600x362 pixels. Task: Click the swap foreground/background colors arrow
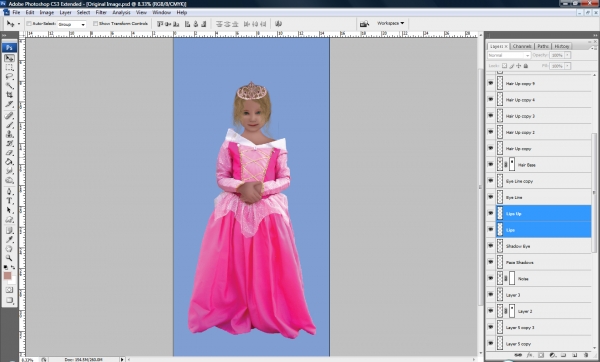click(x=13, y=267)
